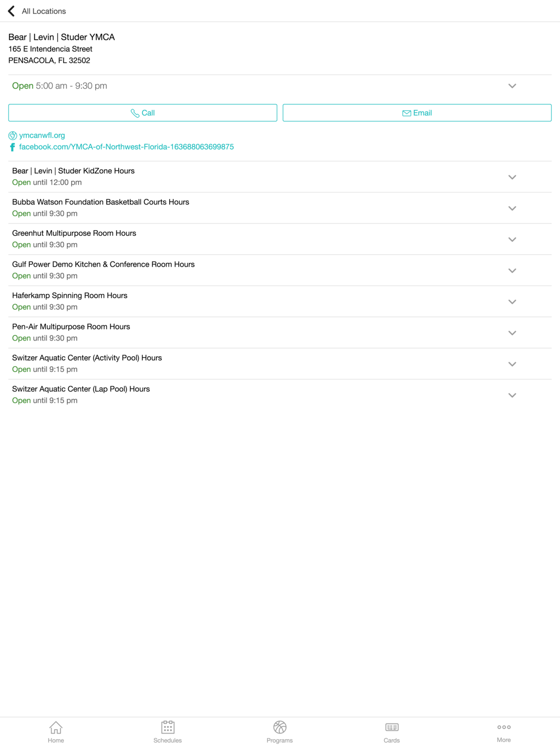Open the YMCA of Northwest Florida Facebook link

click(x=127, y=147)
